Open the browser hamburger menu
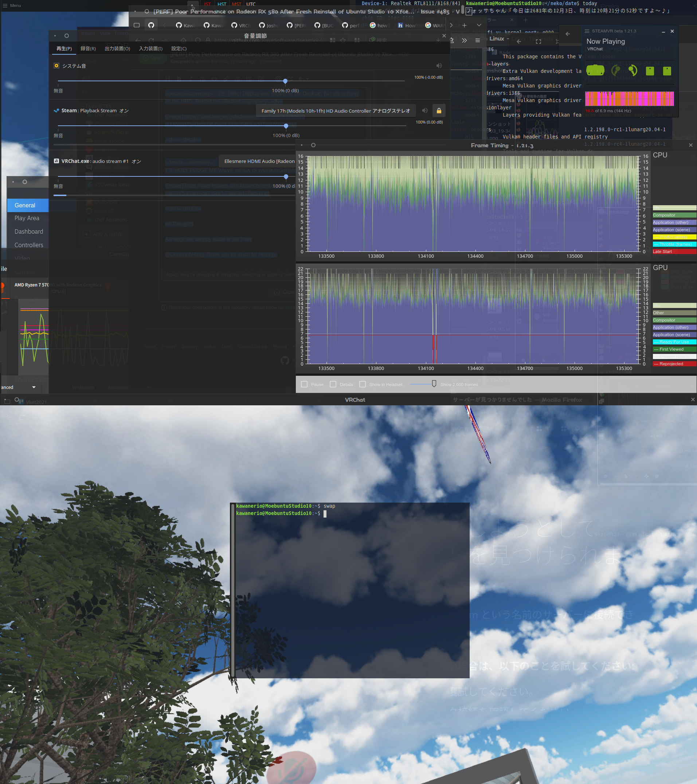Screen dimensions: 697x784 (477, 40)
